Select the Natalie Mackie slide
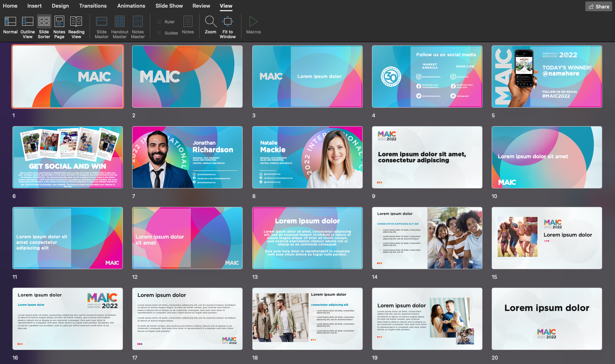This screenshot has height=364, width=615. click(307, 157)
